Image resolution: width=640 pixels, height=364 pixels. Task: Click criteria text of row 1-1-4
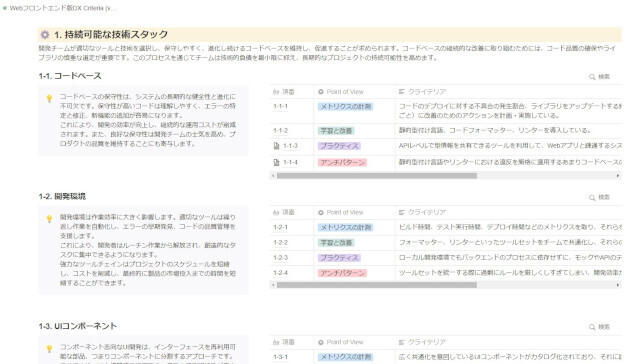(510, 162)
